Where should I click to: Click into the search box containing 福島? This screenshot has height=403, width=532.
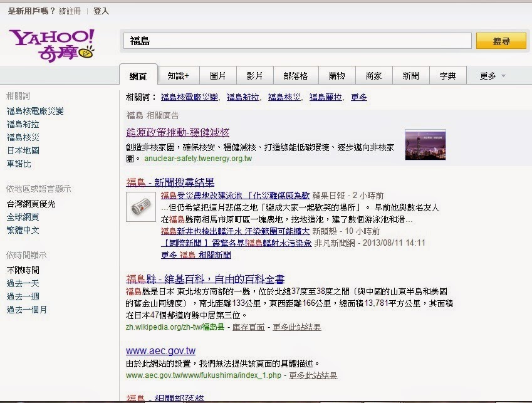tap(297, 41)
